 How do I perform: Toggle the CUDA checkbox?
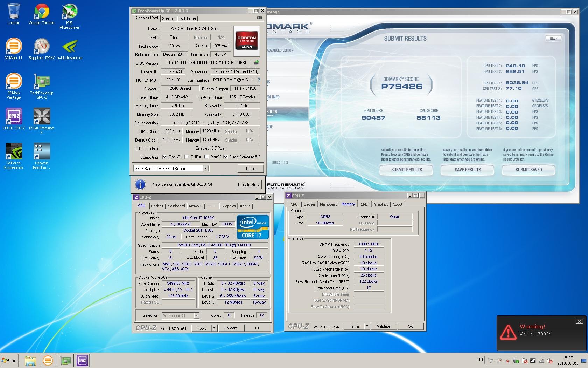[x=187, y=157]
